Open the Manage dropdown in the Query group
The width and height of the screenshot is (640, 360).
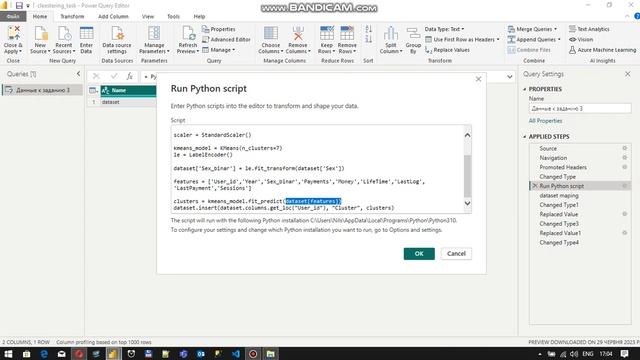219,50
